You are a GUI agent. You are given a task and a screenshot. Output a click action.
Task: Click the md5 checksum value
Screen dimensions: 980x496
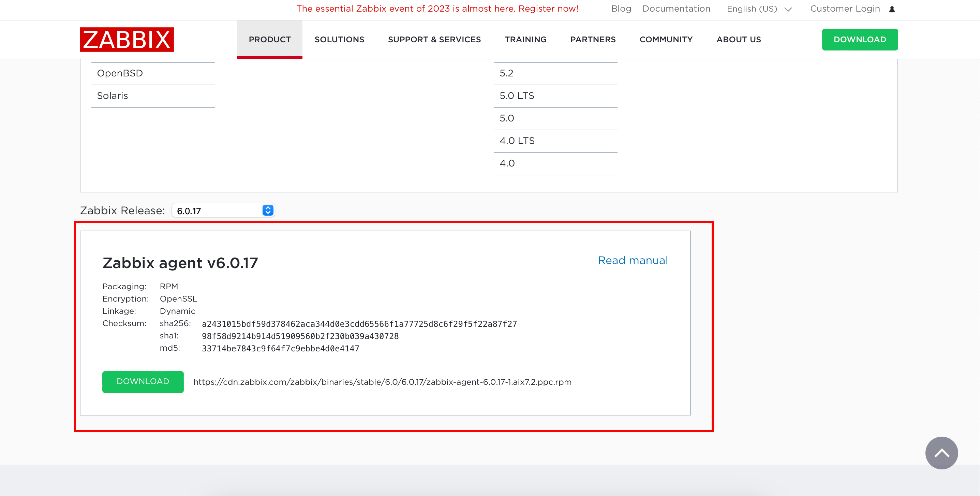pos(280,348)
